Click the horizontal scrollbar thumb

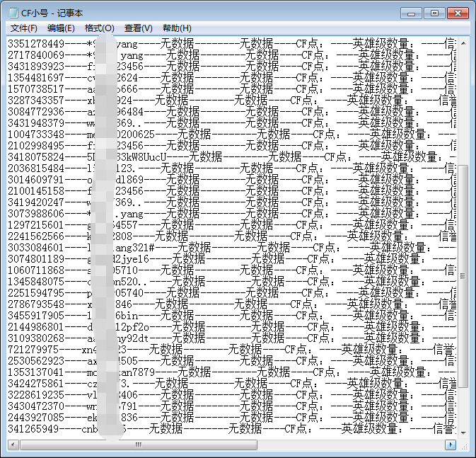(x=139, y=445)
